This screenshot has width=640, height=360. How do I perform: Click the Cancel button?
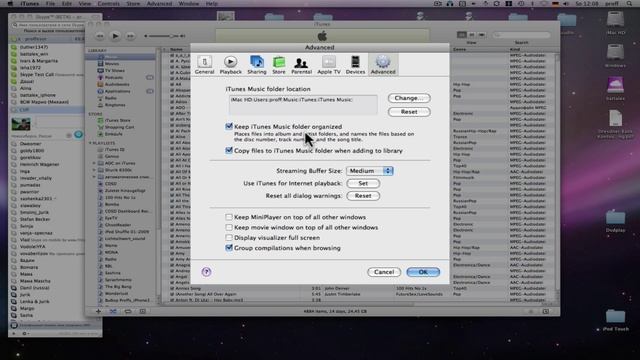pos(384,272)
